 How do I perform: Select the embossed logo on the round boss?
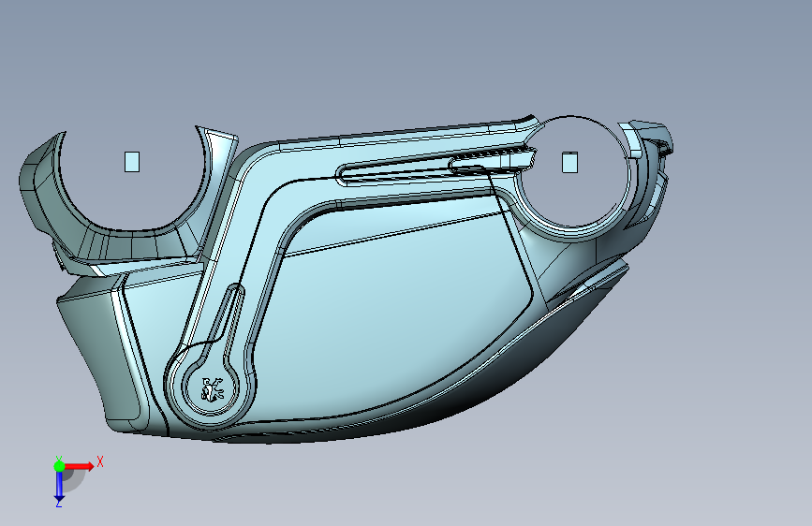coord(212,389)
